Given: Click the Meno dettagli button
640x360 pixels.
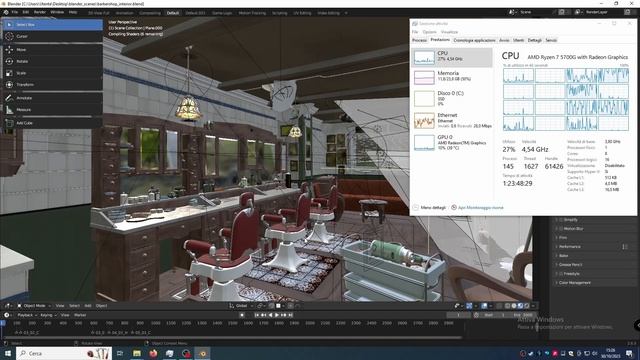Looking at the screenshot, I should [429, 208].
